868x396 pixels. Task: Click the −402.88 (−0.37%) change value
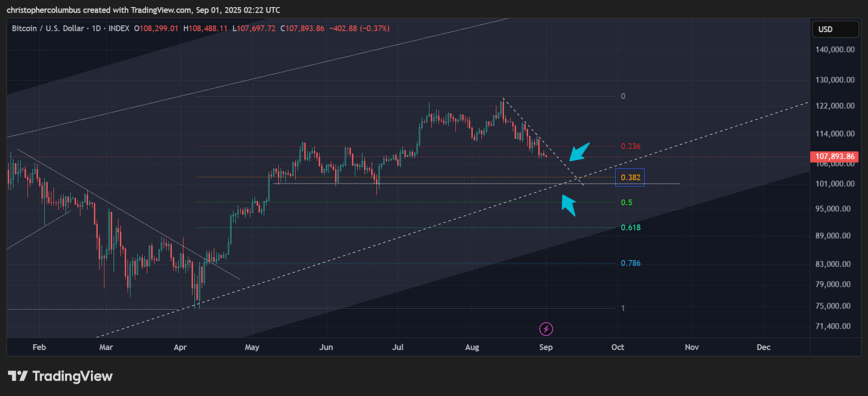tap(359, 28)
